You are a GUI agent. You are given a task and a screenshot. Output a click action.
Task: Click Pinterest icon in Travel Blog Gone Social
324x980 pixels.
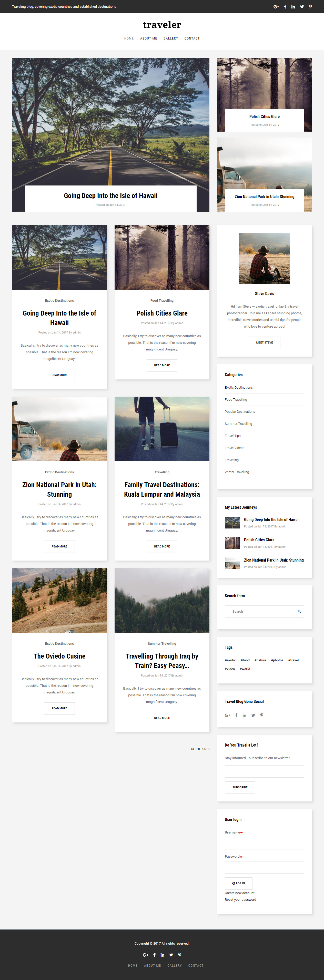pos(262,715)
